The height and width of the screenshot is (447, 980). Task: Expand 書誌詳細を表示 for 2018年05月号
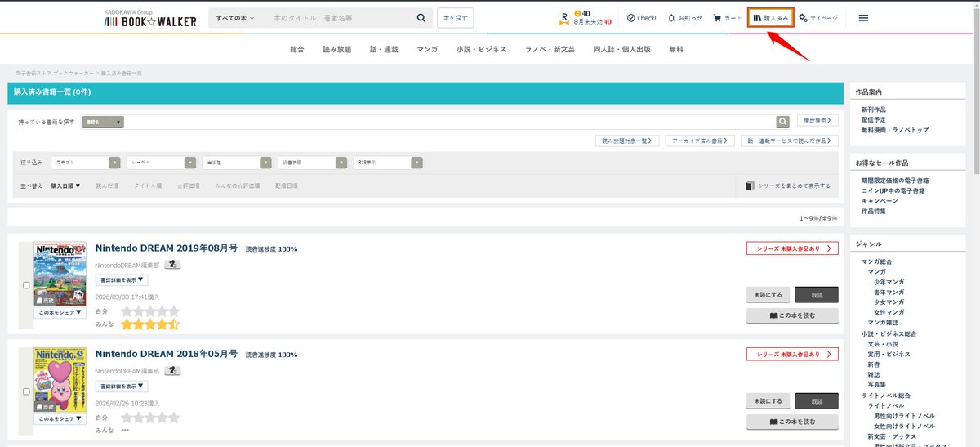click(122, 387)
